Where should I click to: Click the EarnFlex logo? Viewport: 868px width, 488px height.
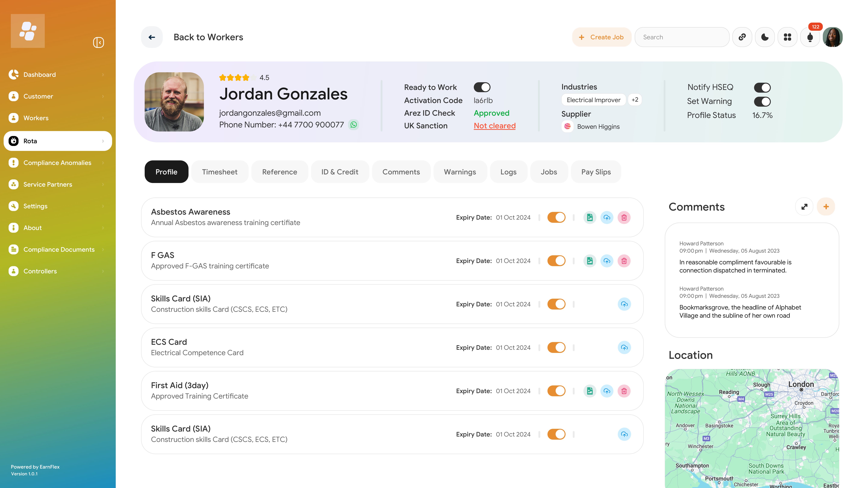click(x=28, y=31)
